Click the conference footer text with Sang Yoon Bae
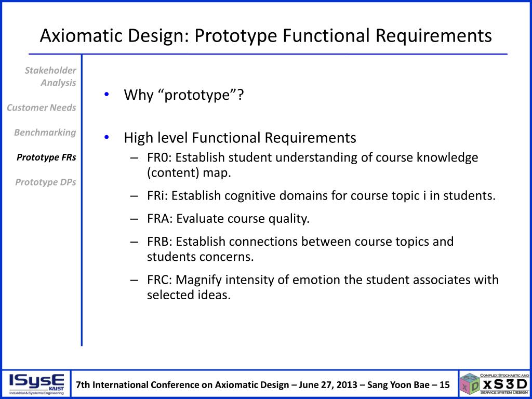 click(x=262, y=385)
